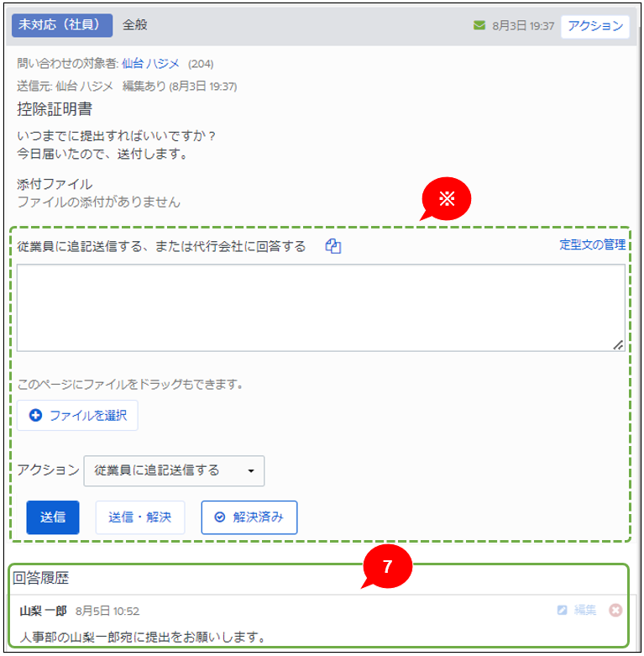Image resolution: width=644 pixels, height=656 pixels.
Task: Click the 解決済み button
Action: coord(249,517)
